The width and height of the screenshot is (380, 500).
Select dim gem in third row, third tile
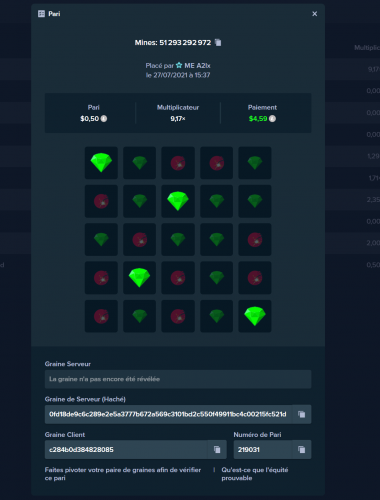(178, 239)
